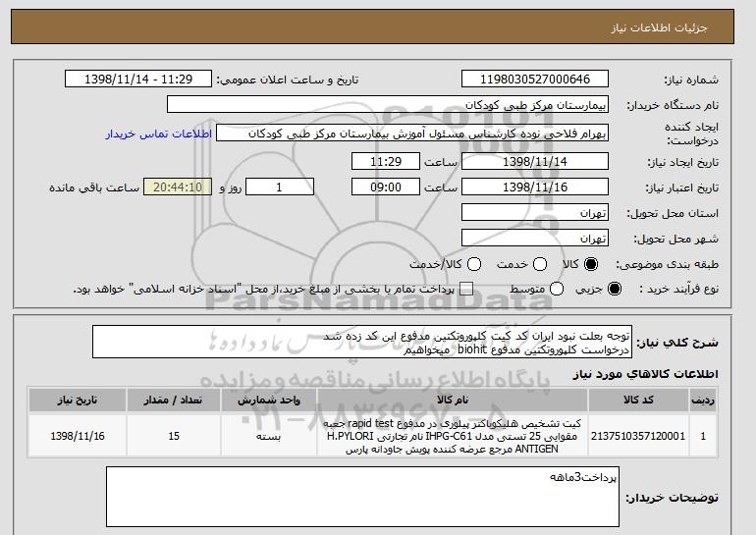
Task: Click the تاریخ نیاز column header
Action: tap(78, 401)
